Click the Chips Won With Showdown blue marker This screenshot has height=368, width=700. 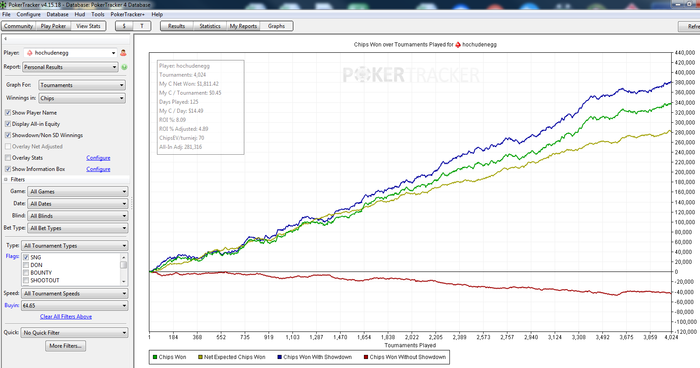click(x=279, y=357)
